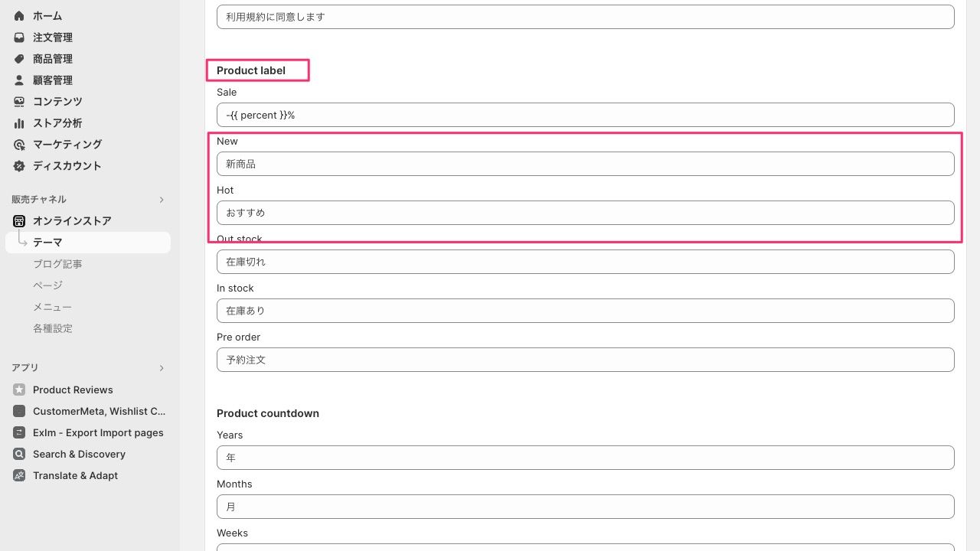Expand the 販売チャネル section chevron

pos(162,200)
